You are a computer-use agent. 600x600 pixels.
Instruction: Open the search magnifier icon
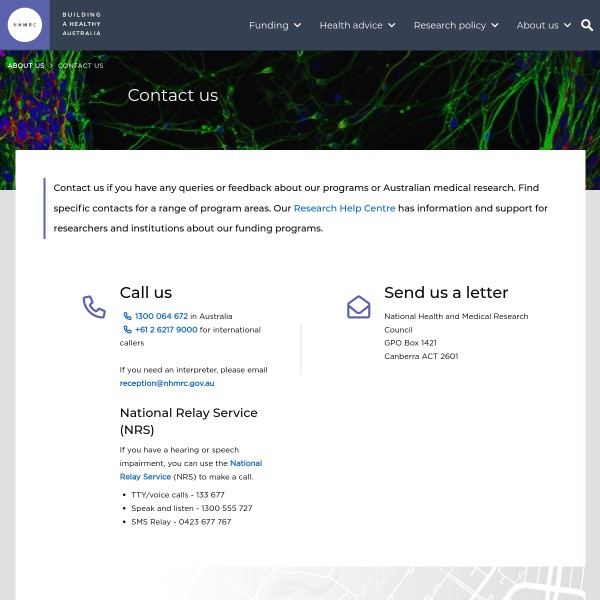pyautogui.click(x=587, y=25)
